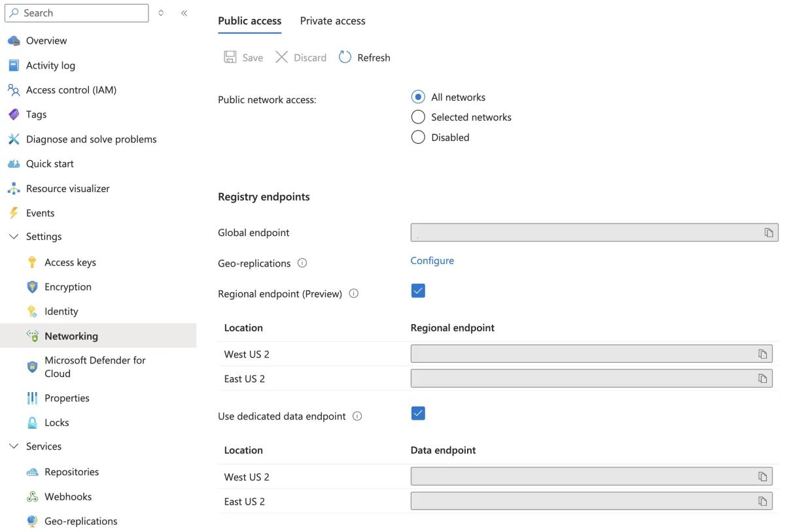This screenshot has width=785, height=532.
Task: Copy the West US 2 regional endpoint
Action: click(x=762, y=354)
